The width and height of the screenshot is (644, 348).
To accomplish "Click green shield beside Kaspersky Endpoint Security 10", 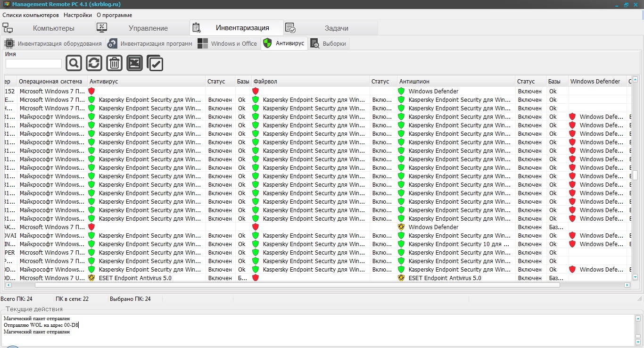I will click(401, 244).
